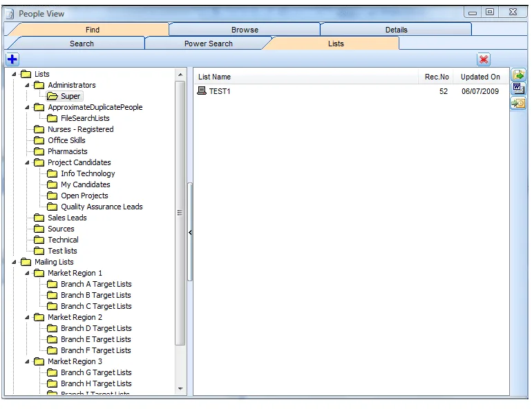Switch to the Browse tab

(x=245, y=30)
